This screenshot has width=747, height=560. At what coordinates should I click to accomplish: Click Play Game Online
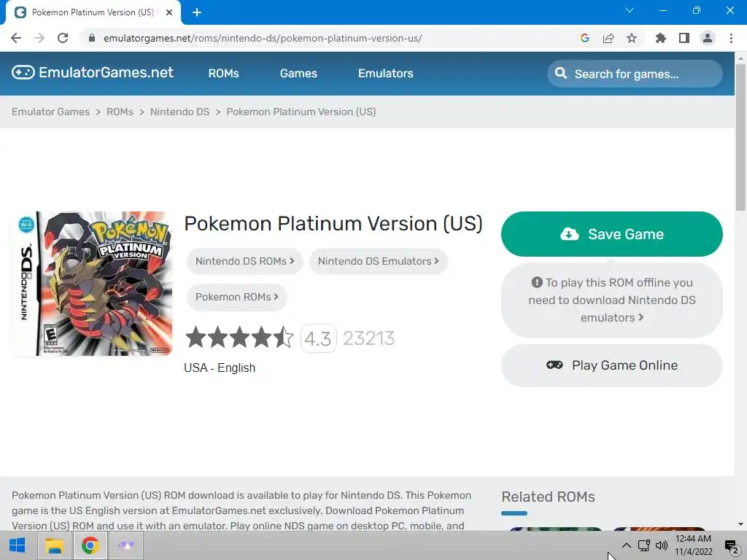[x=612, y=366]
